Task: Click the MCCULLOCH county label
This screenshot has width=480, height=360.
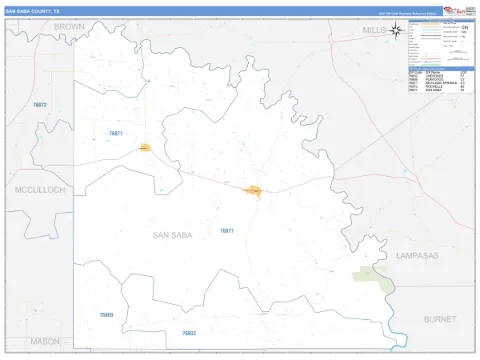Action: [x=40, y=190]
